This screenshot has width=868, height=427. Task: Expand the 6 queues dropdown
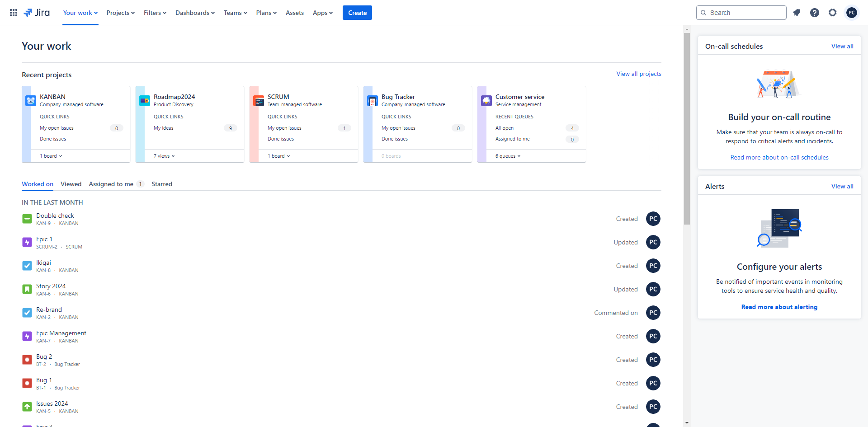click(508, 156)
